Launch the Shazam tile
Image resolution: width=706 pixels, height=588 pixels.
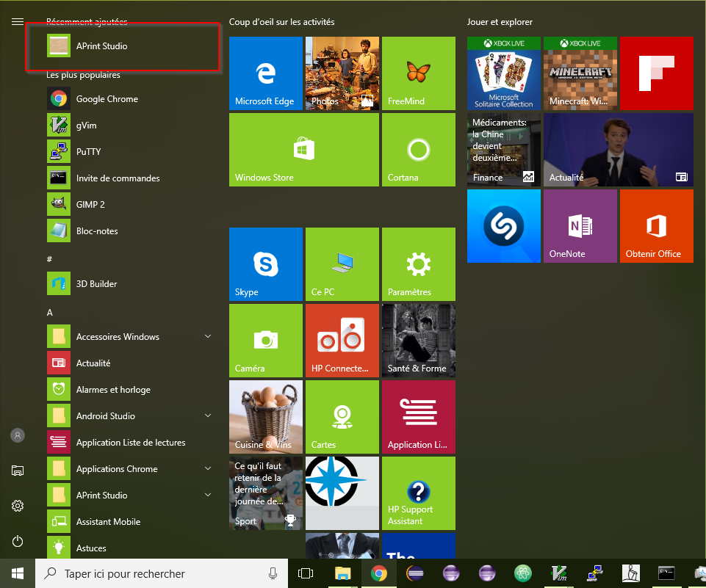tap(503, 226)
